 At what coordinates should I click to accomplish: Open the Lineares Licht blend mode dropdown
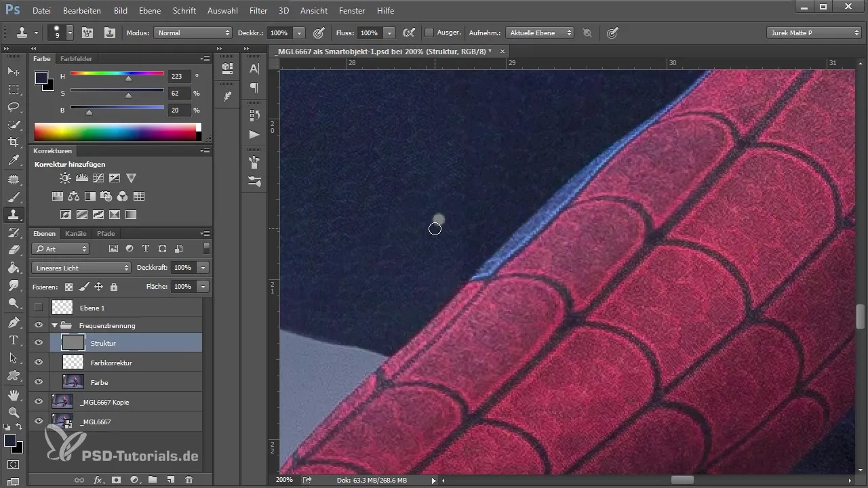tap(81, 268)
